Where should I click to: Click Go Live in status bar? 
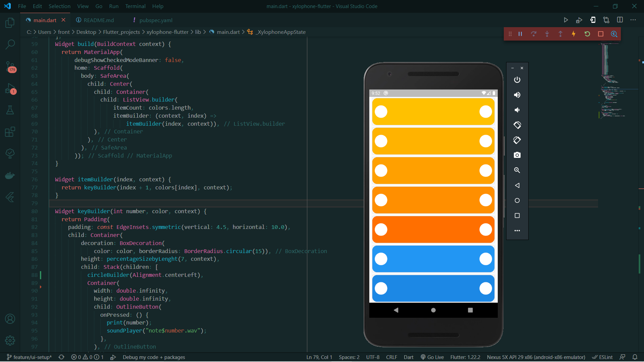432,357
